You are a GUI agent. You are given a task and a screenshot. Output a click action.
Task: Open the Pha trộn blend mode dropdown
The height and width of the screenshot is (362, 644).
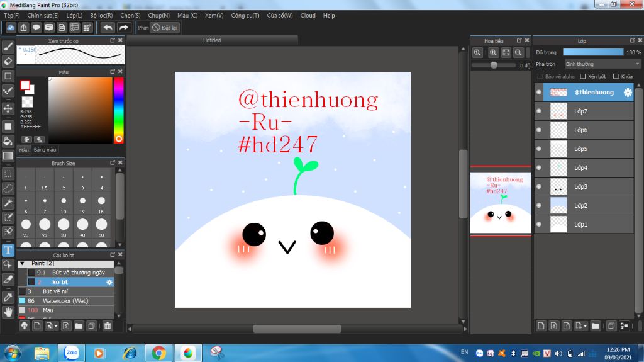click(x=602, y=64)
